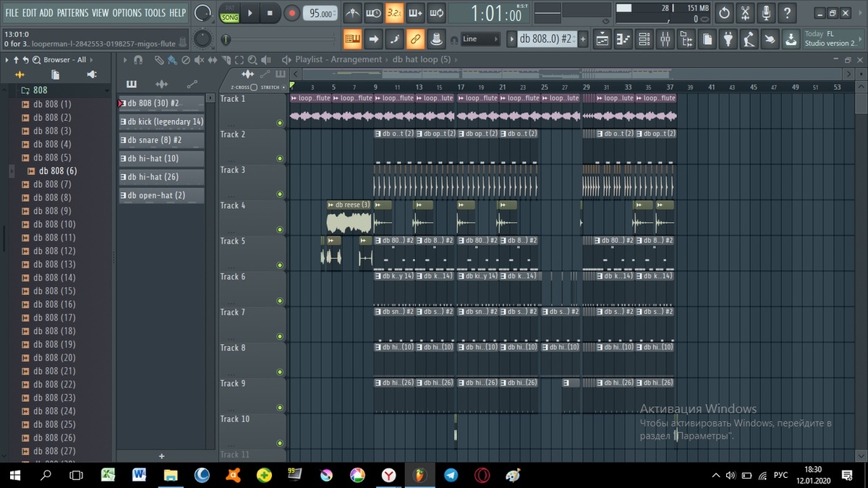Open the Channel rack view icon

click(x=644, y=39)
